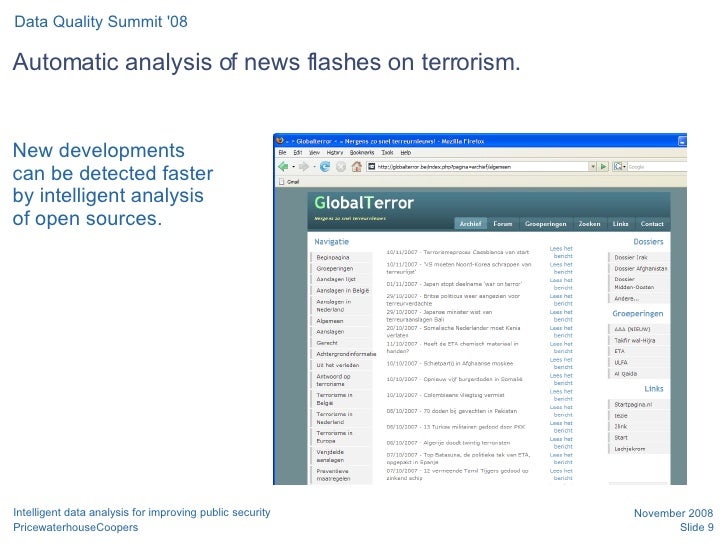Click the URL address field
728x546 pixels.
tap(477, 166)
